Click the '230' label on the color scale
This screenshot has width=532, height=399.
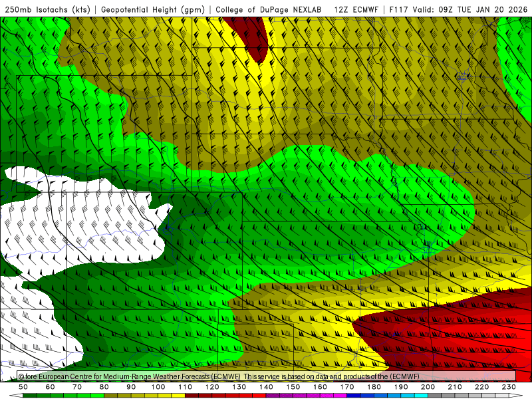(x=509, y=387)
